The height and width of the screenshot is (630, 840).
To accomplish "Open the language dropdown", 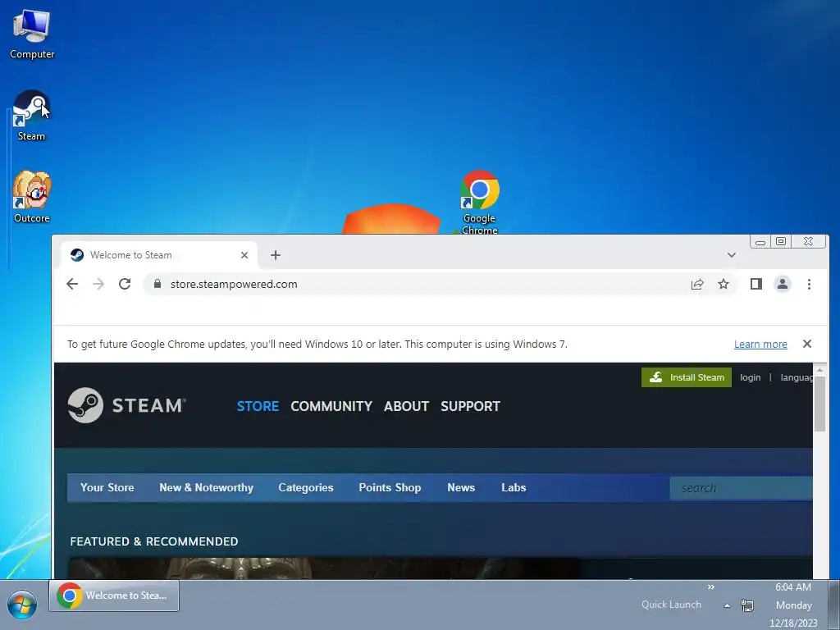I will point(797,377).
